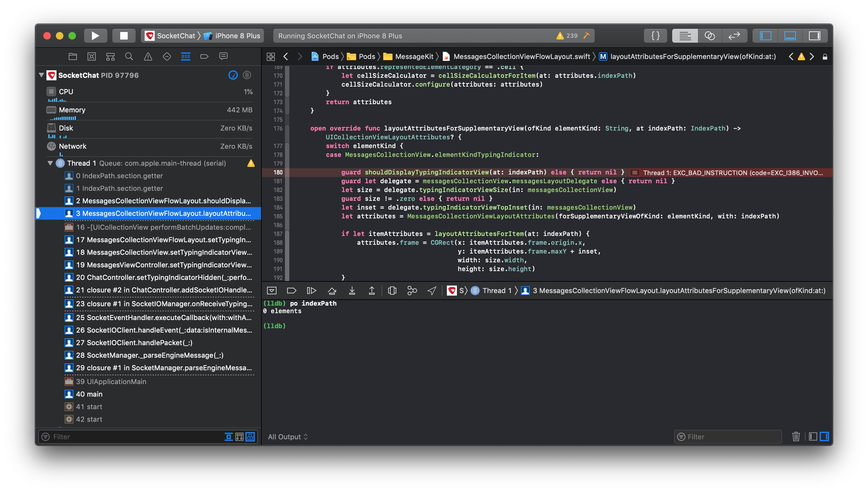Jump to previous issue arrow
868x492 pixels.
[x=791, y=56]
